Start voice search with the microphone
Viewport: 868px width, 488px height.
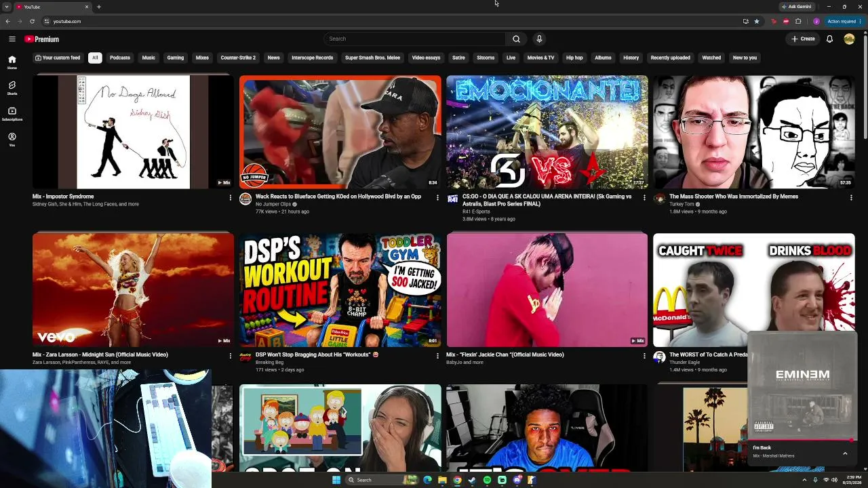[x=539, y=39]
